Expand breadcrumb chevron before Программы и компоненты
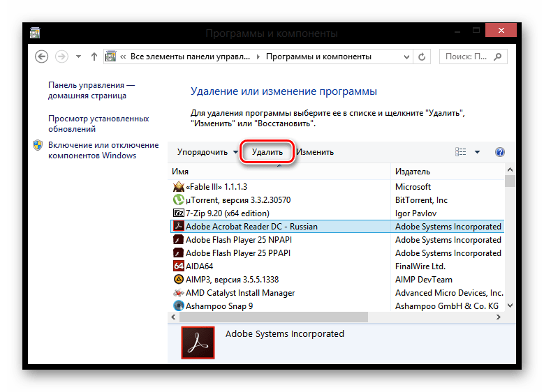The image size is (544, 392). pyautogui.click(x=258, y=56)
